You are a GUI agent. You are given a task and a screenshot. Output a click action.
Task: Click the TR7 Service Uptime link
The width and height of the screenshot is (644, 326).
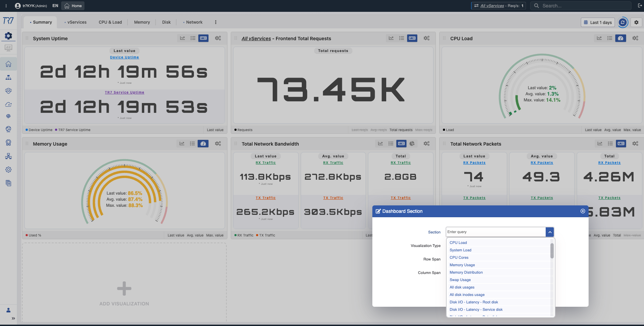point(124,93)
